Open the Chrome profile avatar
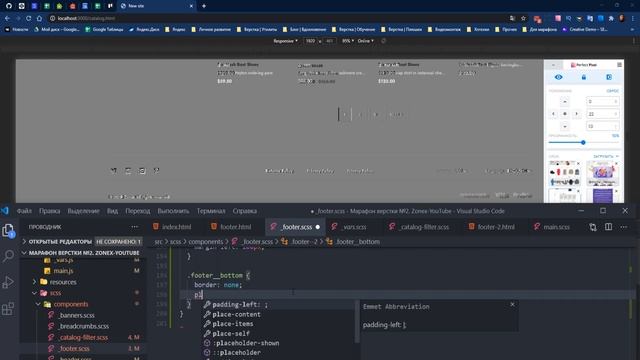Image resolution: width=640 pixels, height=360 pixels. [622, 18]
